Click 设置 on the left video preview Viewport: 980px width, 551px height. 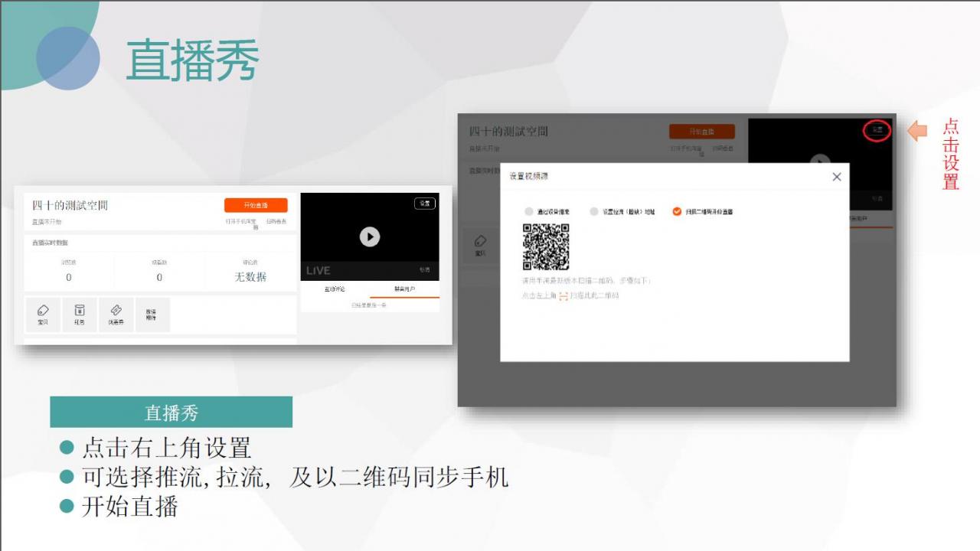click(x=425, y=204)
